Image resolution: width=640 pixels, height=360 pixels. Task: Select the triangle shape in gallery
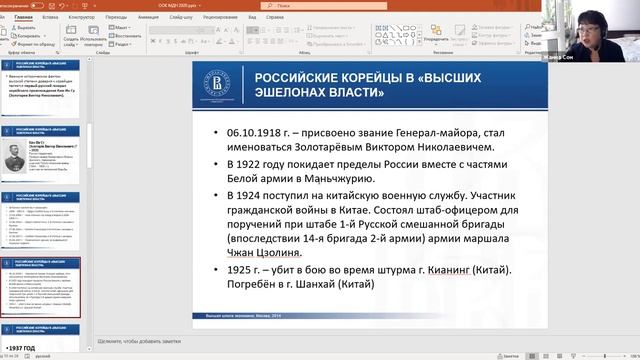pyautogui.click(x=385, y=35)
